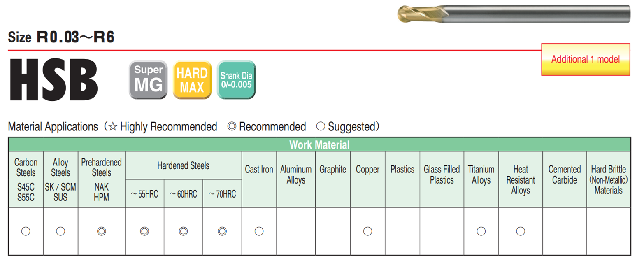
Task: Click the HARD MAX yellow badge
Action: tap(192, 79)
